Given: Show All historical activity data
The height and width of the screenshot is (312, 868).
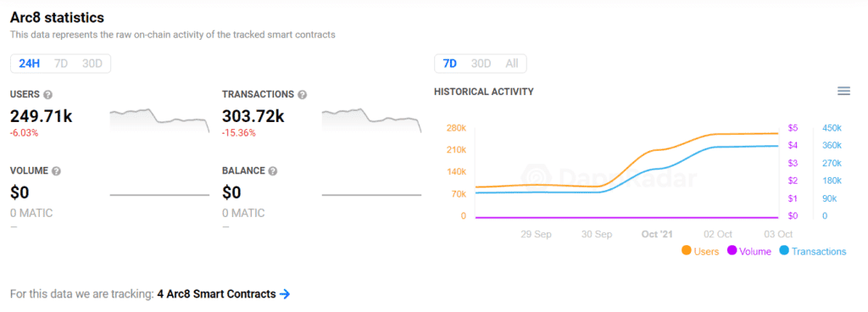Looking at the screenshot, I should [512, 64].
